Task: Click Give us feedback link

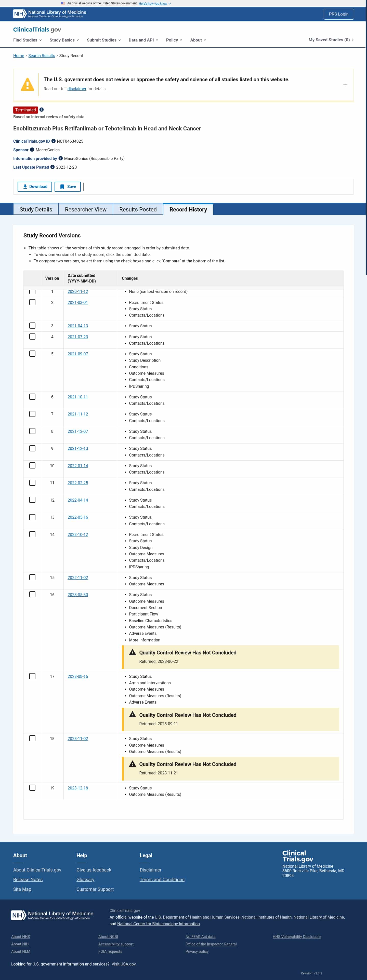Action: coord(94,870)
